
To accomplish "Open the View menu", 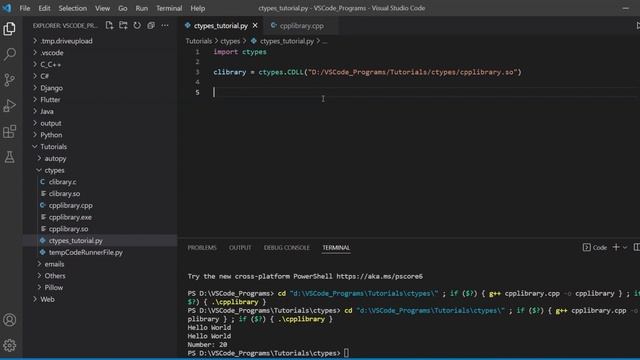I will pyautogui.click(x=102, y=8).
